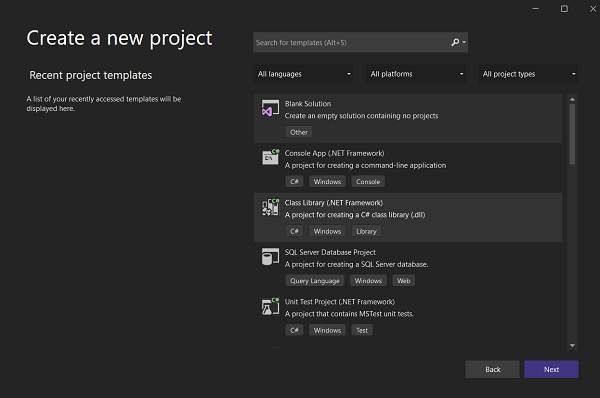The image size is (600, 398).
Task: Click the template list scroll down arrow
Action: coord(572,345)
